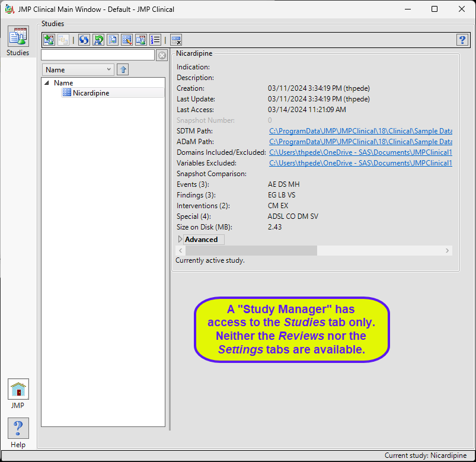Open help via the question mark toolbar icon
476x462 pixels.
tap(462, 40)
